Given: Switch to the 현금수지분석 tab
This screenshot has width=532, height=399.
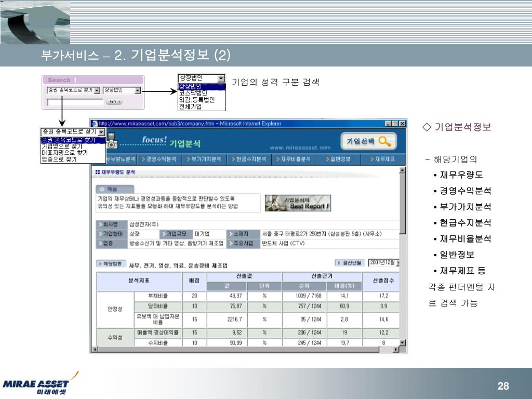Looking at the screenshot, I should click(249, 159).
